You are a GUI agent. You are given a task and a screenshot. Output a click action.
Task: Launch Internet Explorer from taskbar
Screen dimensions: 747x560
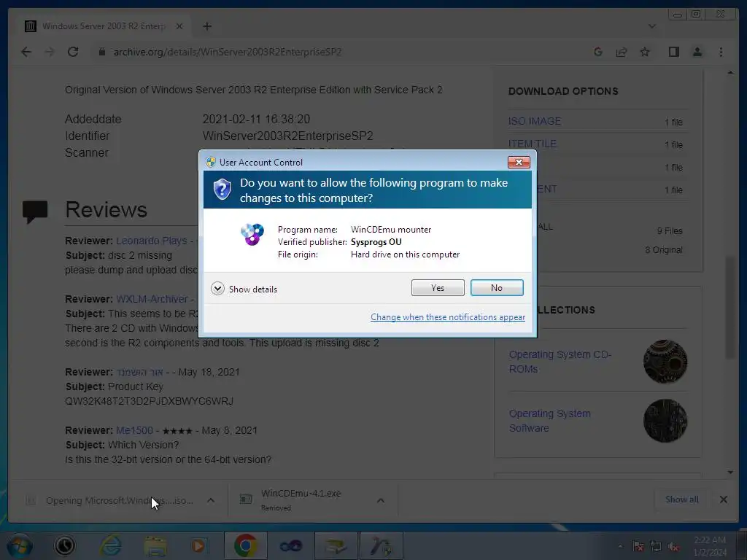tap(111, 545)
